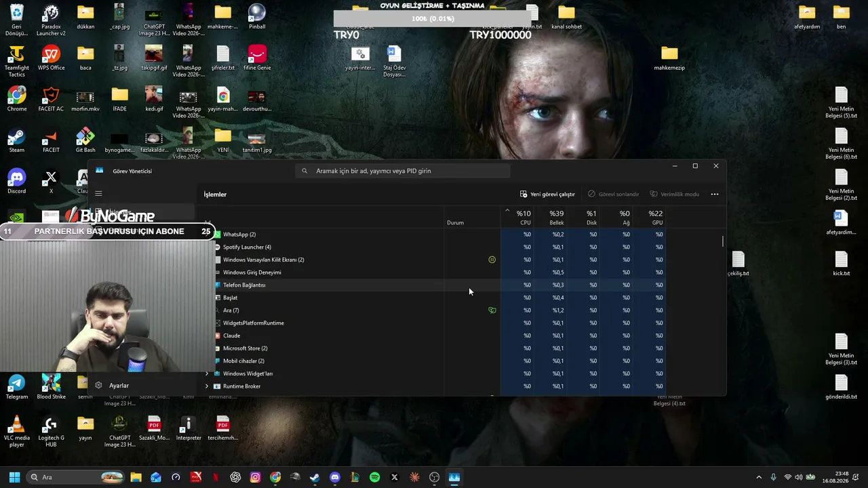Viewport: 868px width, 488px height.
Task: Click the efficiency leaf icon on Ara row
Action: (492, 310)
